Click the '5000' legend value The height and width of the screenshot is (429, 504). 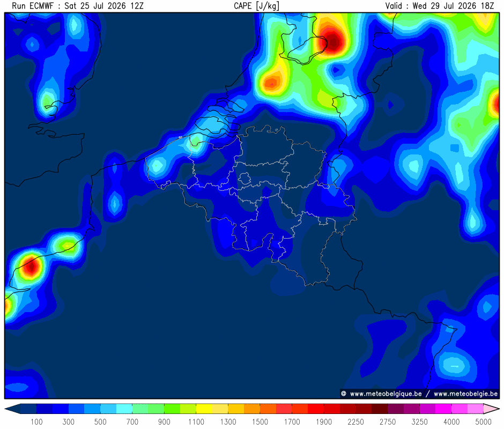pyautogui.click(x=484, y=422)
